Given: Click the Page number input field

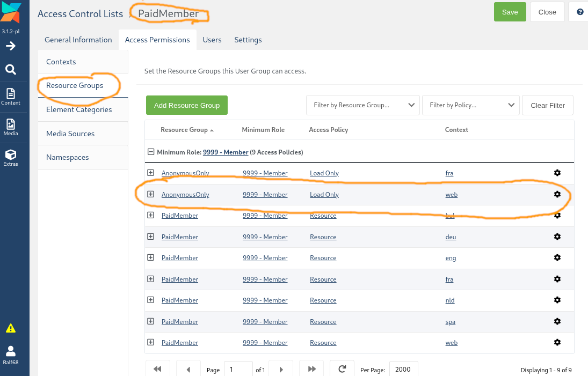Looking at the screenshot, I should coord(238,369).
